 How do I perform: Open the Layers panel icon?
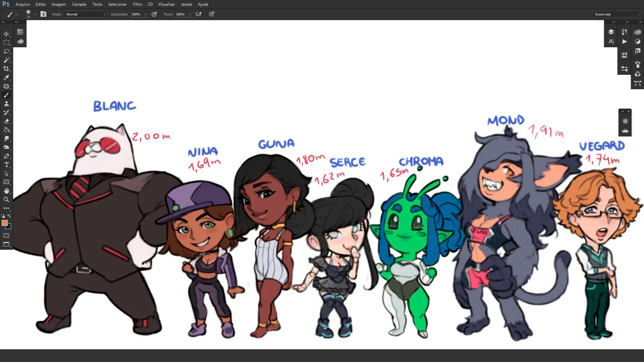(611, 32)
